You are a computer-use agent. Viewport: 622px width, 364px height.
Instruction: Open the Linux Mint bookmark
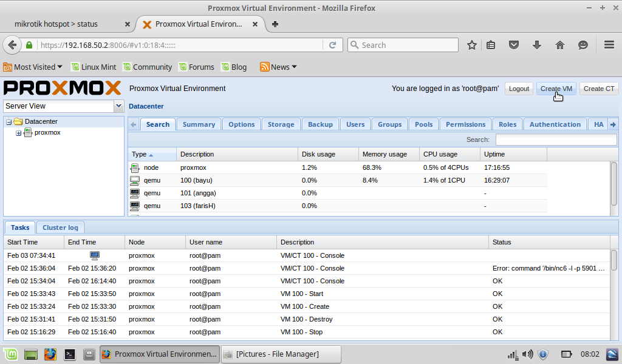pyautogui.click(x=94, y=67)
